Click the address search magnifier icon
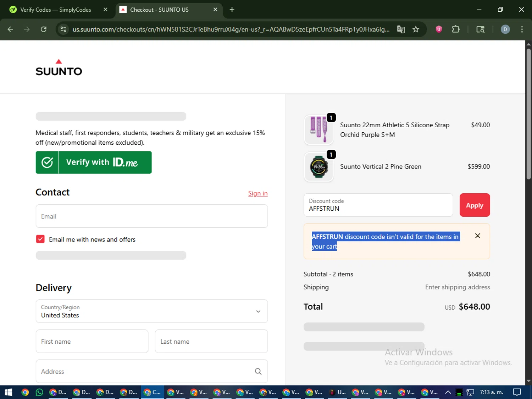Screen dimensions: 532x399 point(258,371)
